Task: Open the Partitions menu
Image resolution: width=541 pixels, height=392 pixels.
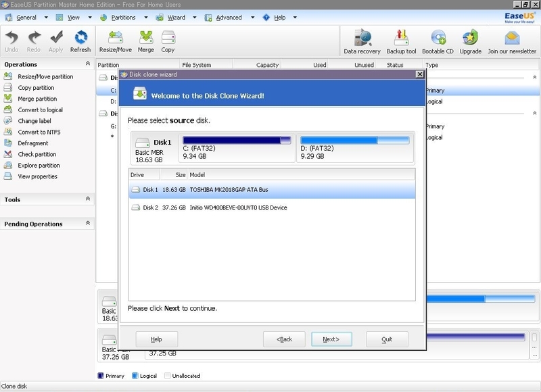Action: [x=123, y=18]
